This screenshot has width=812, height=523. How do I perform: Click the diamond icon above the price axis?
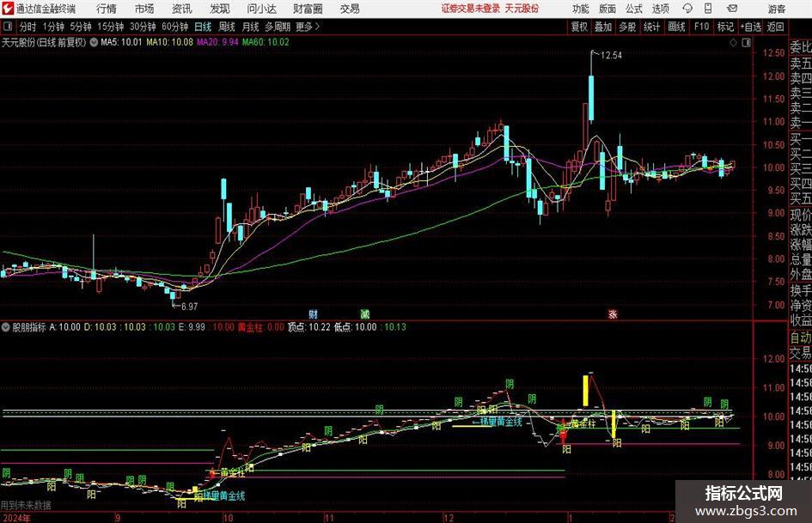[733, 43]
